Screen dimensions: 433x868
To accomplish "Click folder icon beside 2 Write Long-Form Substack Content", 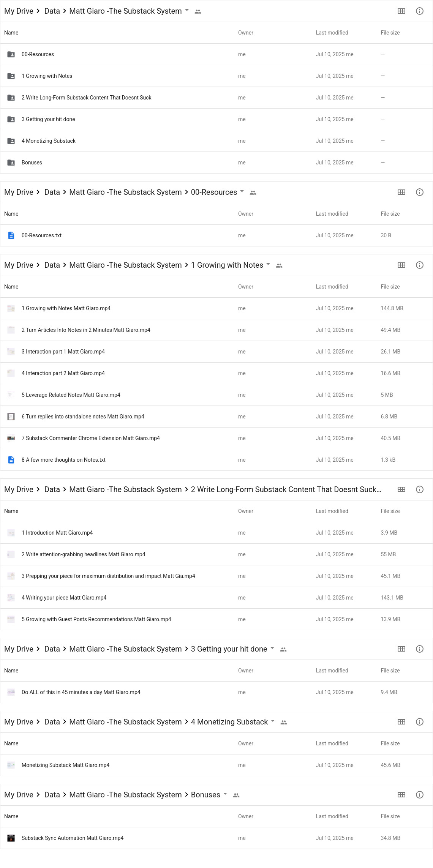I will click(11, 98).
